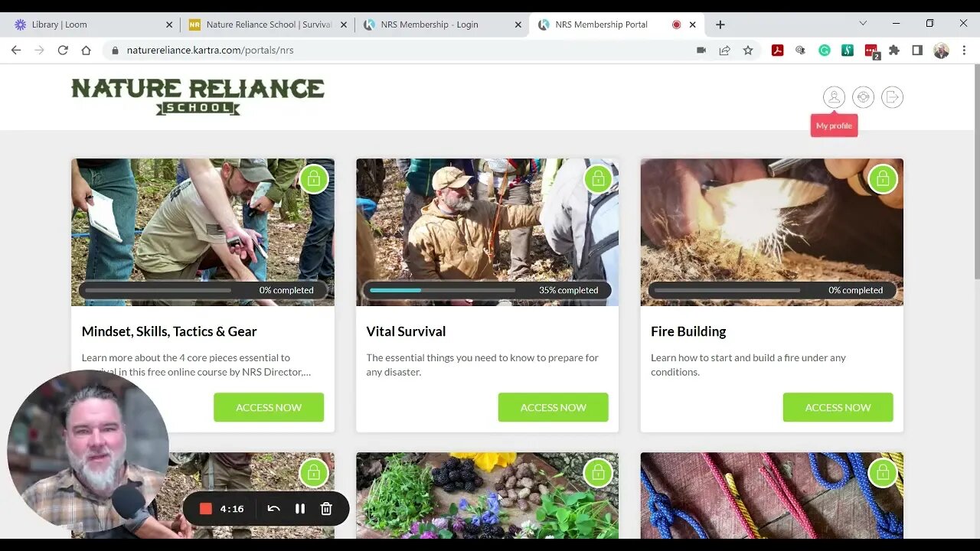Viewport: 980px width, 551px height.
Task: Close the NRS Membership - Login tab
Action: coord(518,24)
